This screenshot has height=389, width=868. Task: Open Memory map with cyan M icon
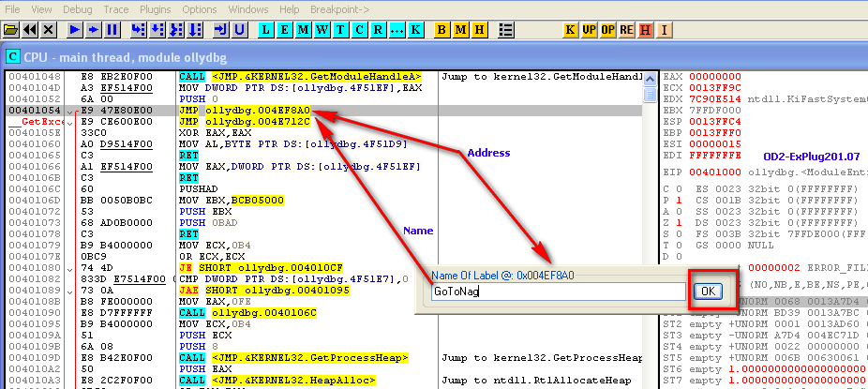304,30
